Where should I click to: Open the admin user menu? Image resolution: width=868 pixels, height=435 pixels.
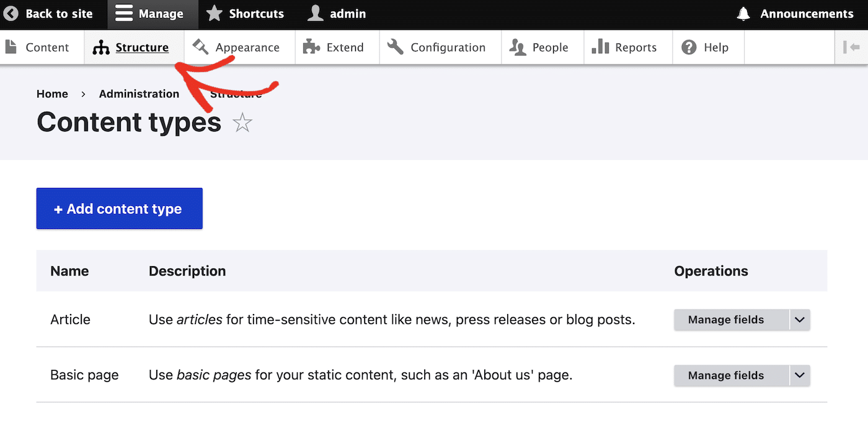[337, 13]
